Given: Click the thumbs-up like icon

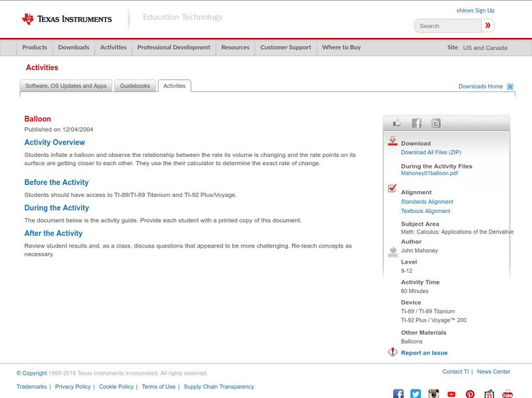Looking at the screenshot, I should (397, 123).
